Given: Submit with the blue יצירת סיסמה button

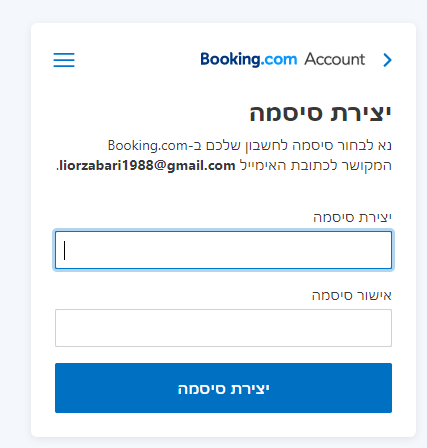Looking at the screenshot, I should click(x=223, y=388).
